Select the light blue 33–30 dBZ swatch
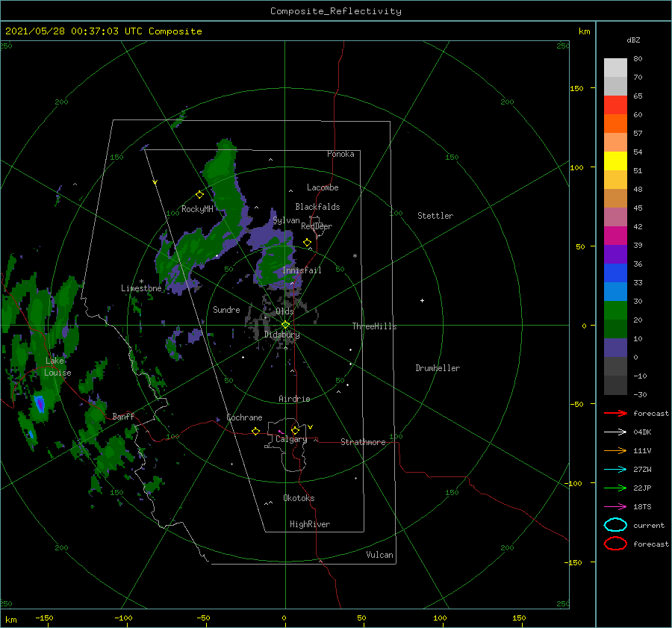The width and height of the screenshot is (672, 628). pyautogui.click(x=615, y=291)
